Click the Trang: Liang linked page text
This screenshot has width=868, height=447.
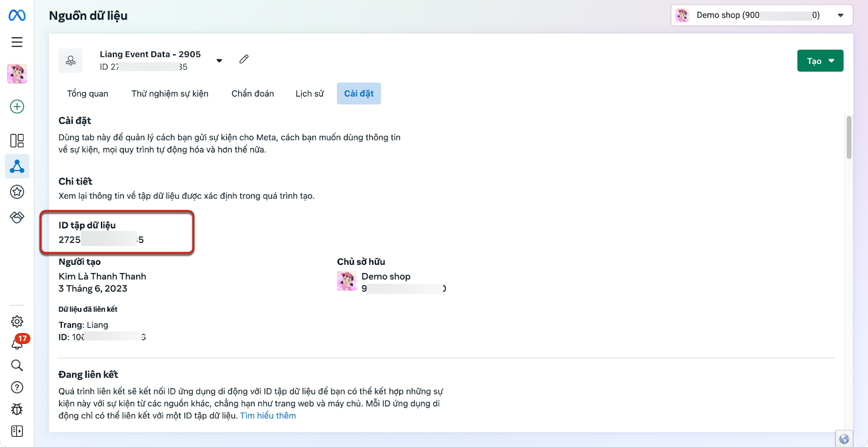point(84,325)
